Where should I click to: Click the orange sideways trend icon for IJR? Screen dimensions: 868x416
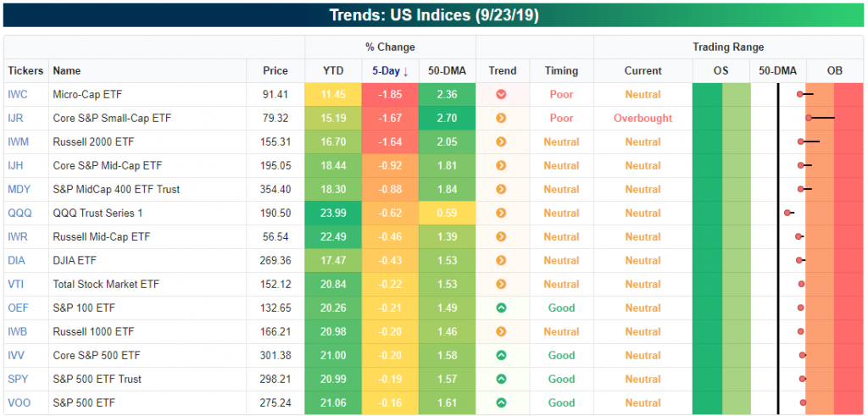(x=501, y=118)
